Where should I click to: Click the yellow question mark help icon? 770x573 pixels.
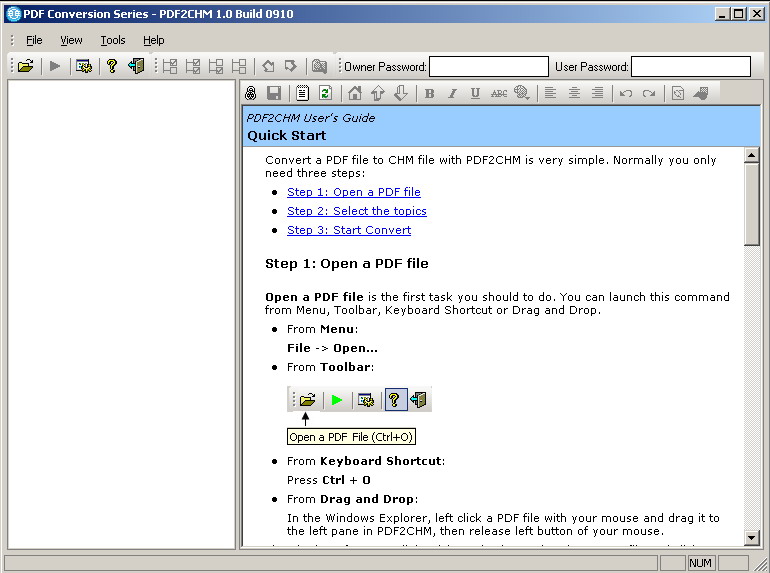[x=112, y=66]
